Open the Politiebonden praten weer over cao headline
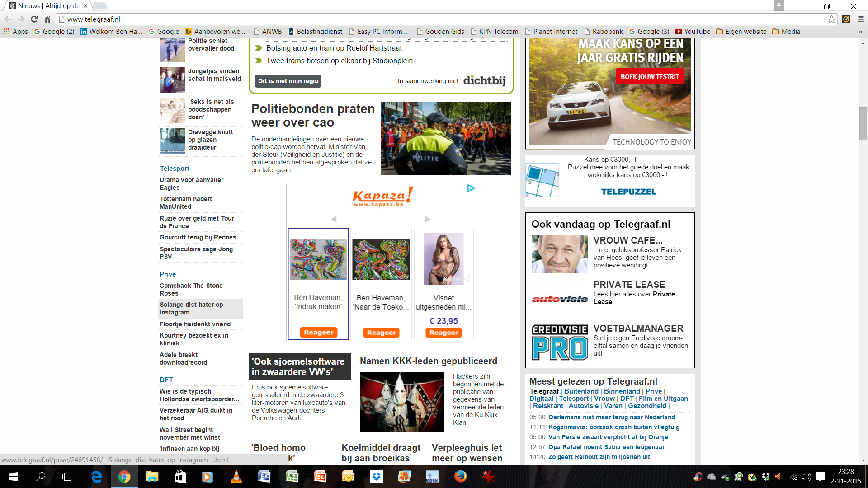The image size is (868, 488). [313, 115]
